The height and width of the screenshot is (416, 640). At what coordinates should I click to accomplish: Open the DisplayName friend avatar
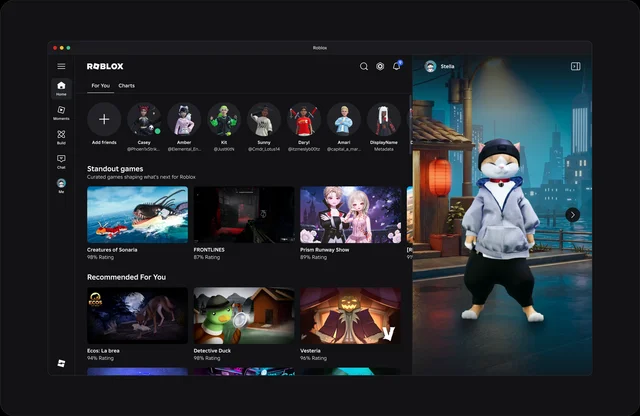click(384, 119)
